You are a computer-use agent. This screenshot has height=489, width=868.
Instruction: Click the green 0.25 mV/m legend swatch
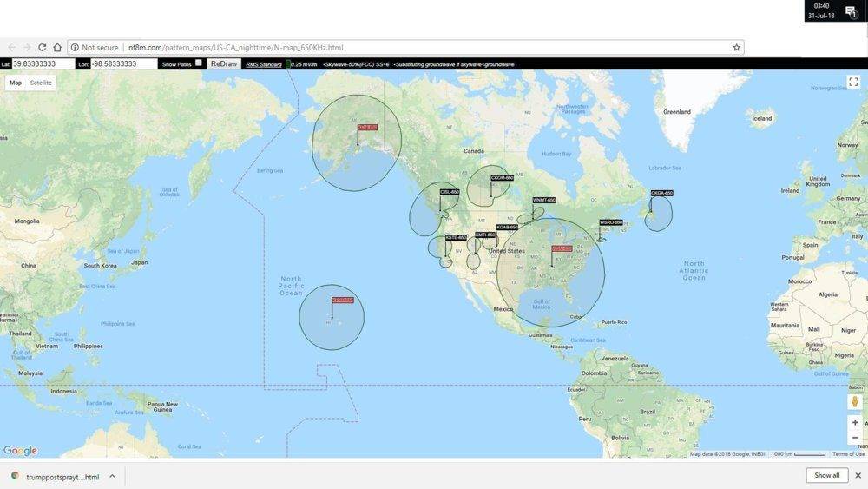pos(288,64)
